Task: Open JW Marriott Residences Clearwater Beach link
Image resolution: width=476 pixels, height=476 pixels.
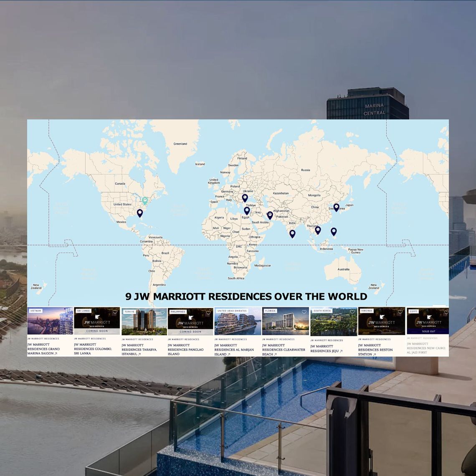Action: tap(284, 350)
